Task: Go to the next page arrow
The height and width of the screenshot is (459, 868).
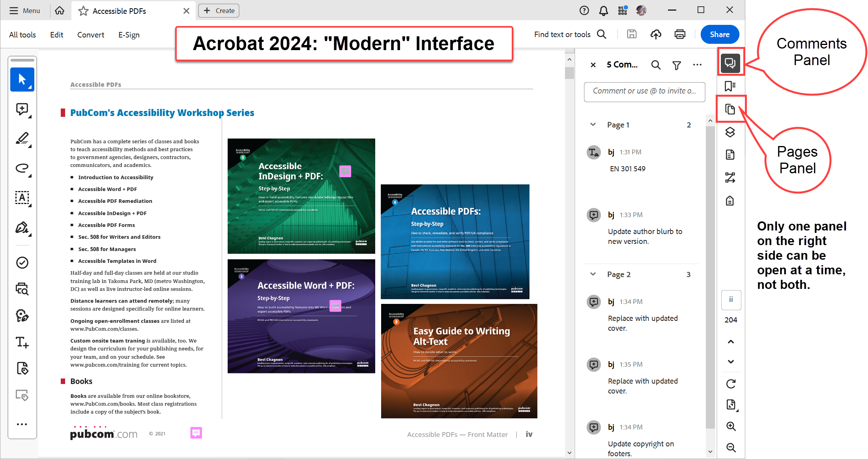Action: pos(731,362)
